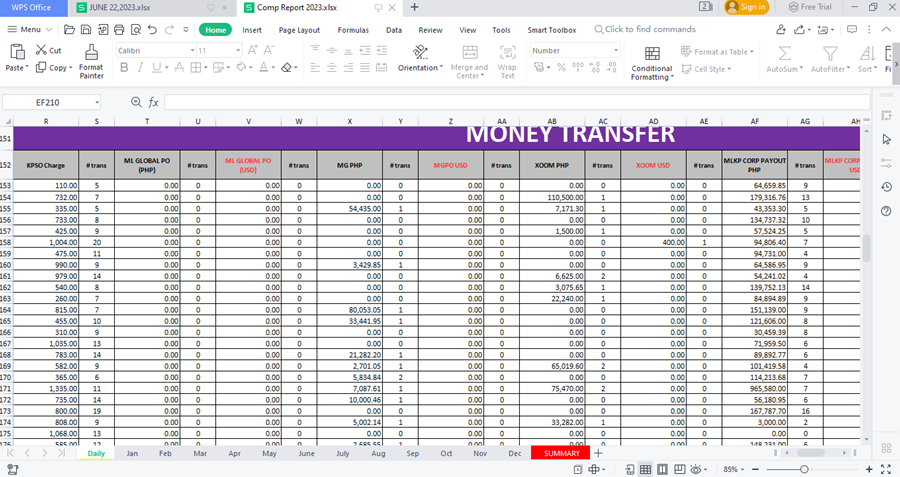The width and height of the screenshot is (900, 477).
Task: Apply percent style format
Action: [561, 68]
